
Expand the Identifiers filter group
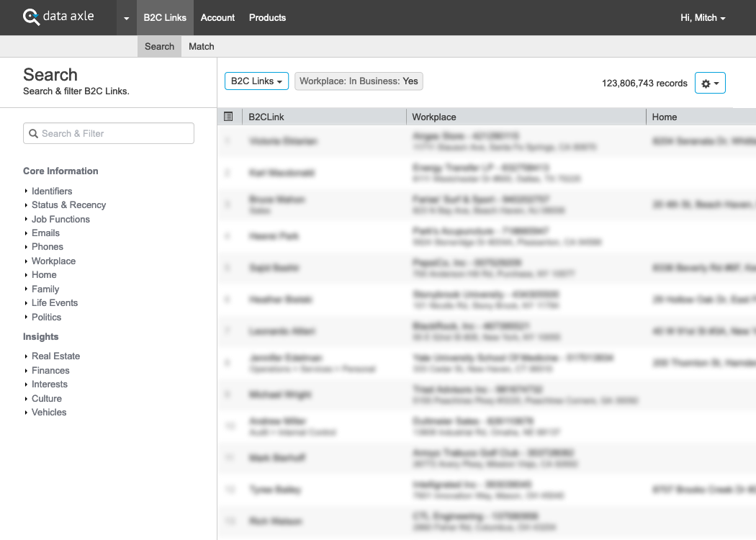click(52, 192)
